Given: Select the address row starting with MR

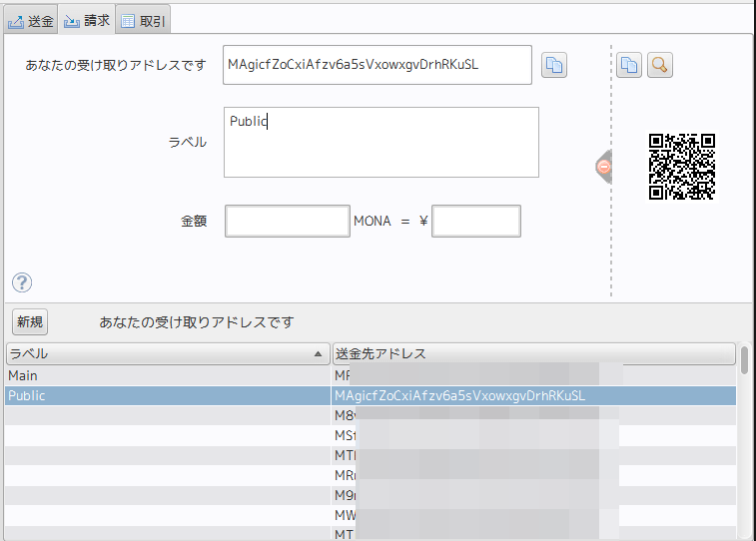Looking at the screenshot, I should [x=371, y=475].
